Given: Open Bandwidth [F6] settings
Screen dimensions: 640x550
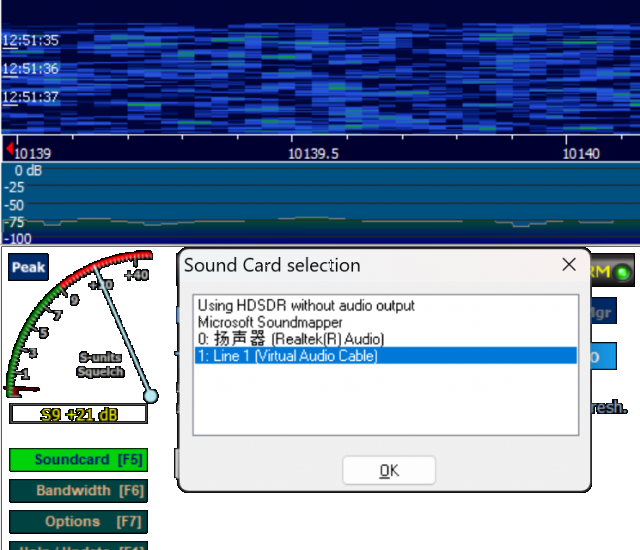Looking at the screenshot, I should coord(78,491).
